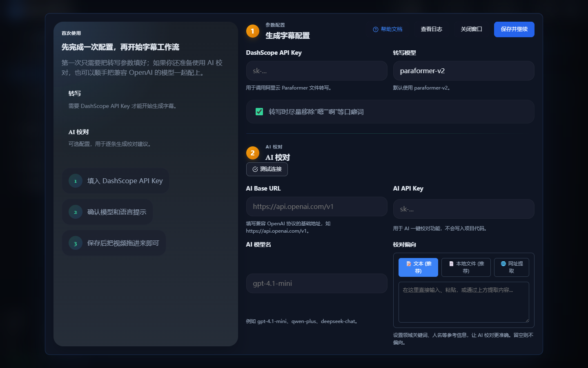Screen dimensions: 588x368
Task: Click the 保存并继续 button
Action: tap(514, 29)
